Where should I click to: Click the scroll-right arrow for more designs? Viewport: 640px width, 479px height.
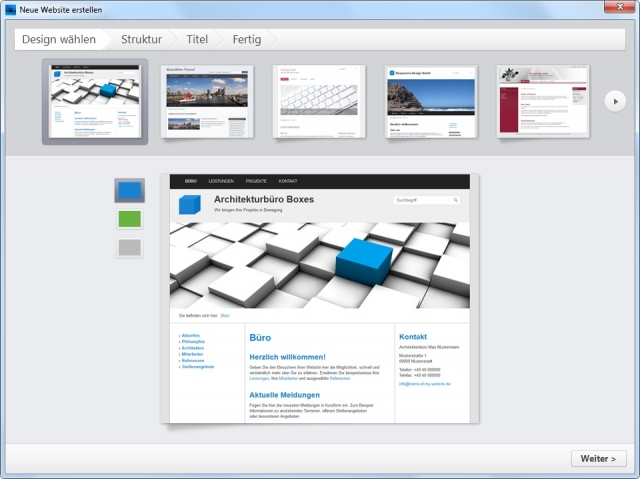(616, 100)
